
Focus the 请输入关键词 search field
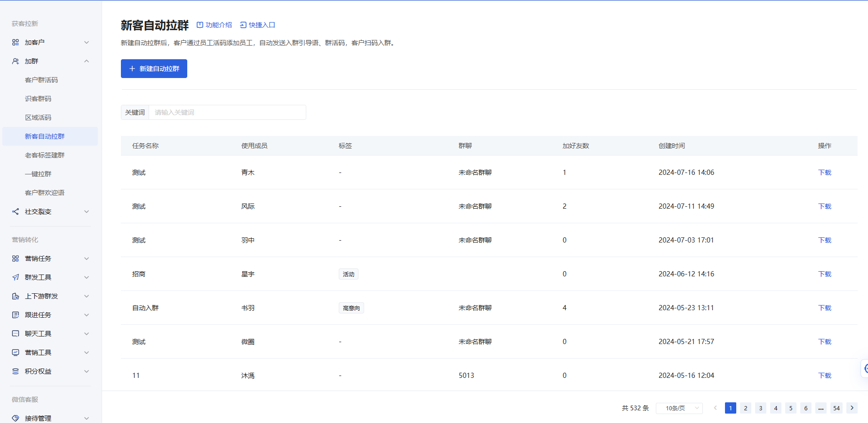pyautogui.click(x=227, y=112)
